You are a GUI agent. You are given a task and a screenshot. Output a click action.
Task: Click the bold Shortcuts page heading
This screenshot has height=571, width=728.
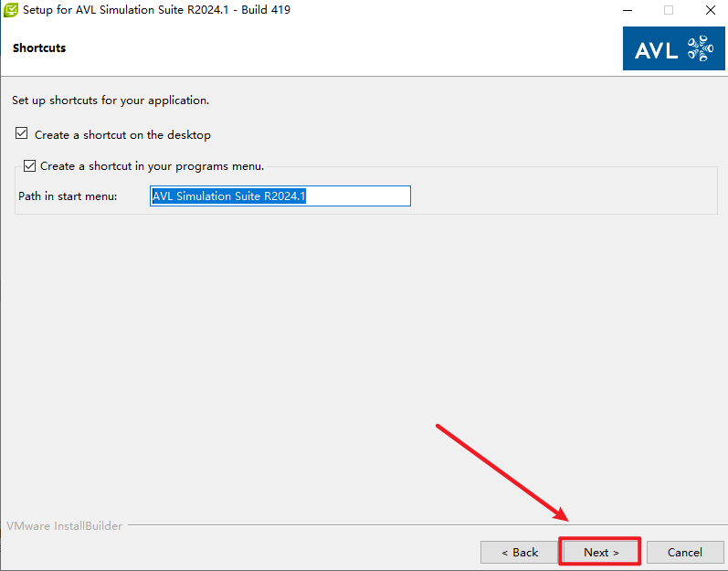tap(39, 48)
